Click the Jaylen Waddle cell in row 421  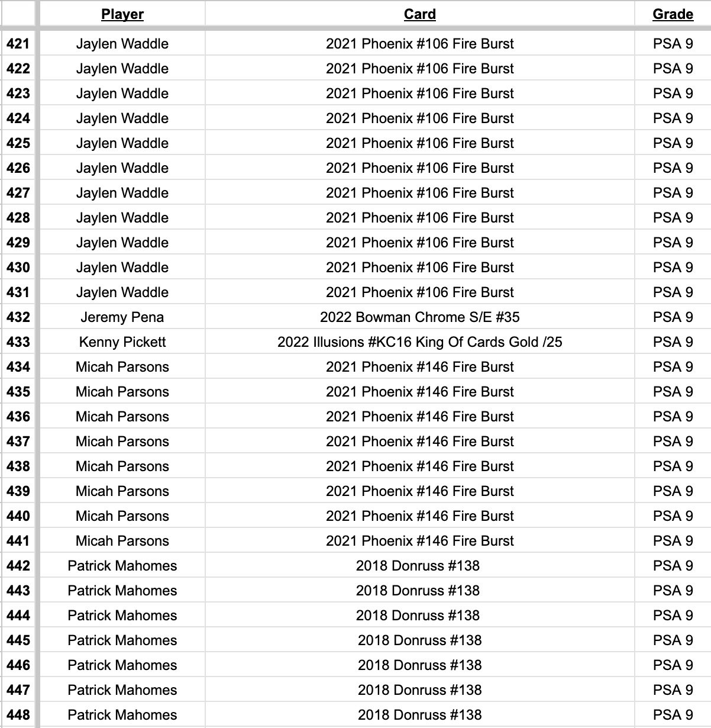[122, 44]
